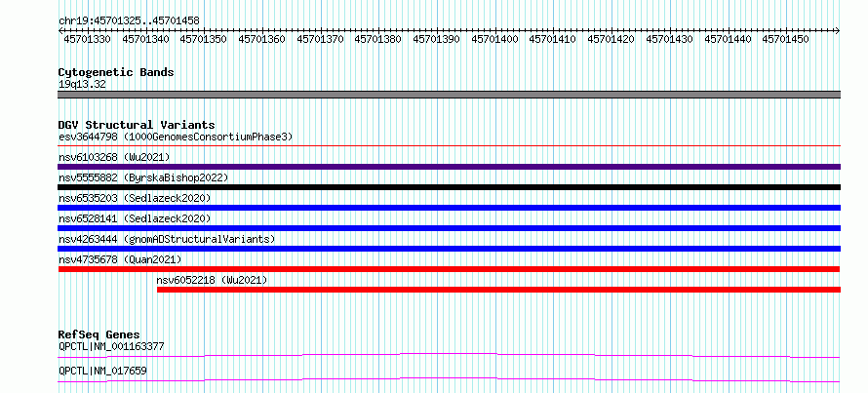Click the red bar under nsv4735678
The width and height of the screenshot is (868, 393).
[x=449, y=269]
